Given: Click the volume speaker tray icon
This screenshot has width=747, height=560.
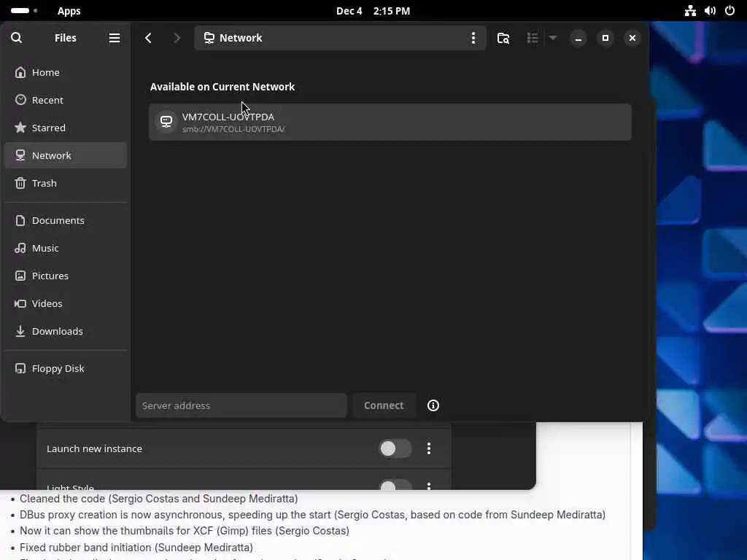Looking at the screenshot, I should pos(710,11).
